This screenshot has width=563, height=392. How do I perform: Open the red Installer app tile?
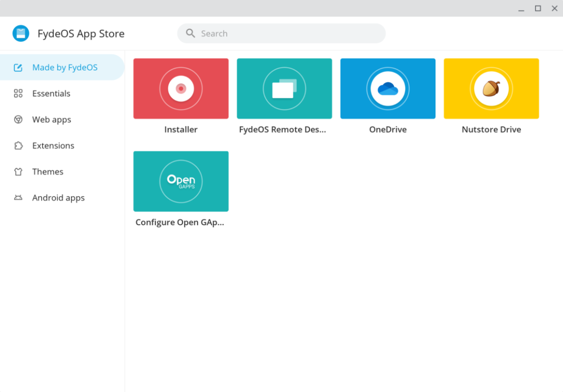tap(181, 89)
